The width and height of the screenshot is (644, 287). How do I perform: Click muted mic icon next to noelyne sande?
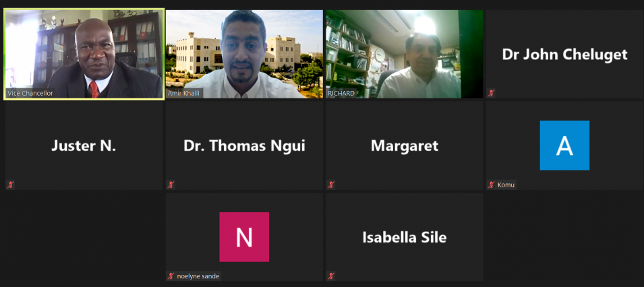tap(171, 276)
